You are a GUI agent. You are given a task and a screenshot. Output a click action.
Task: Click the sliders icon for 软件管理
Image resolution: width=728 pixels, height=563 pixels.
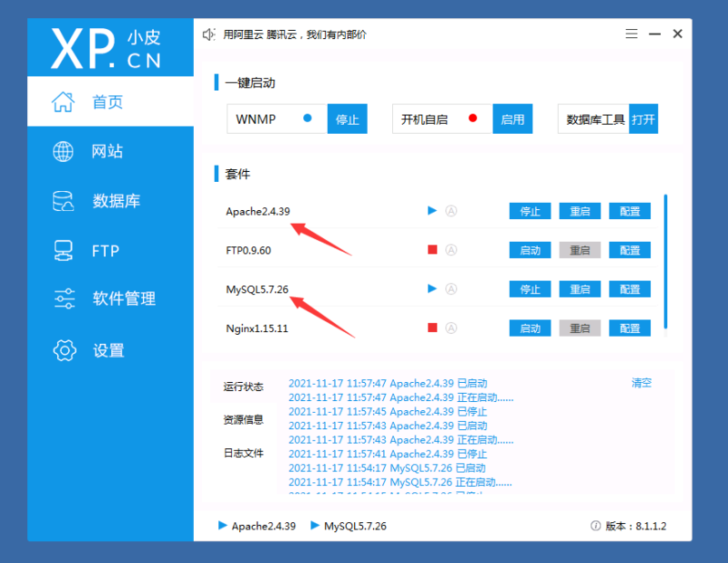(65, 298)
